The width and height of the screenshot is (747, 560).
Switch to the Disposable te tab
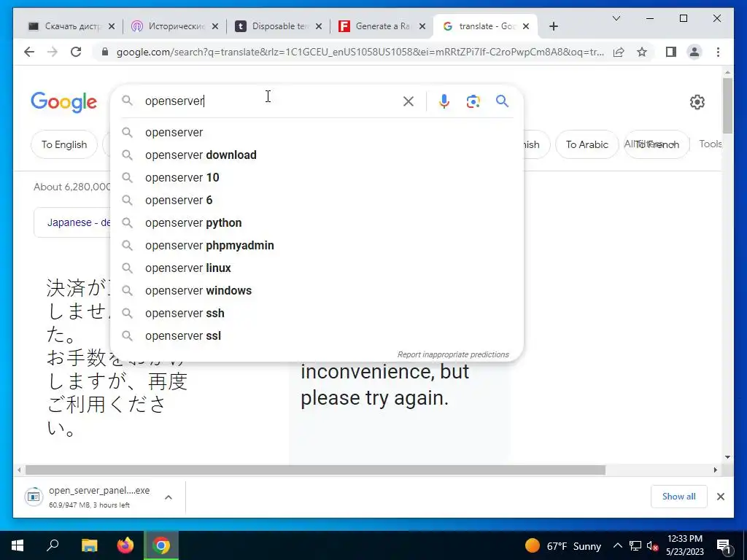(279, 26)
